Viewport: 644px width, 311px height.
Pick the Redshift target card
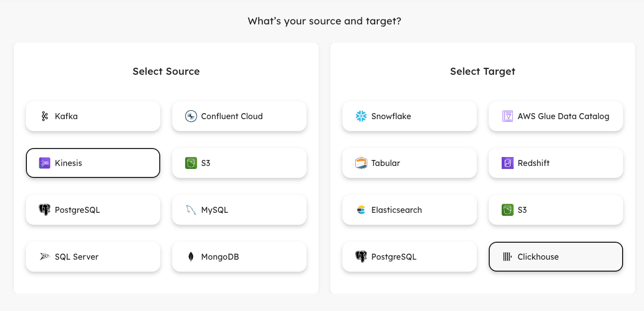[x=556, y=163]
